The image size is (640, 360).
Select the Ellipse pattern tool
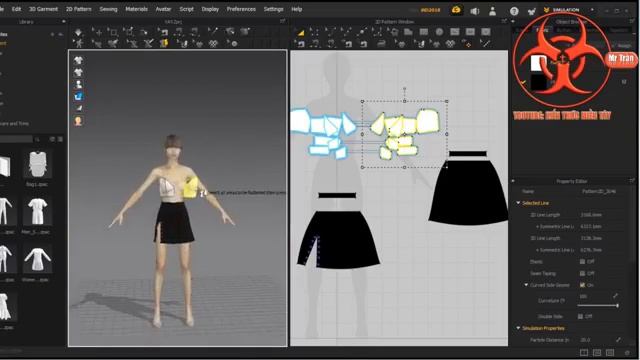pos(439,32)
